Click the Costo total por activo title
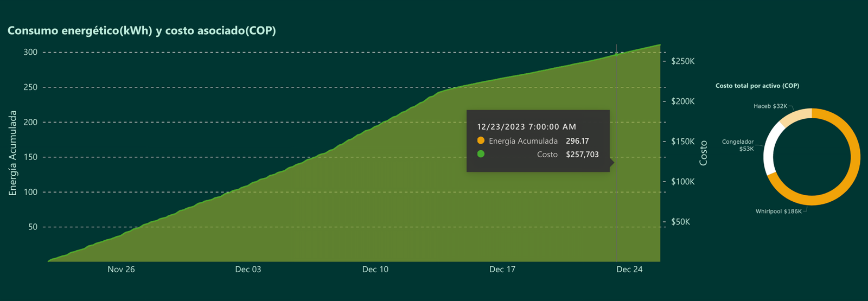Image resolution: width=868 pixels, height=301 pixels. click(757, 86)
